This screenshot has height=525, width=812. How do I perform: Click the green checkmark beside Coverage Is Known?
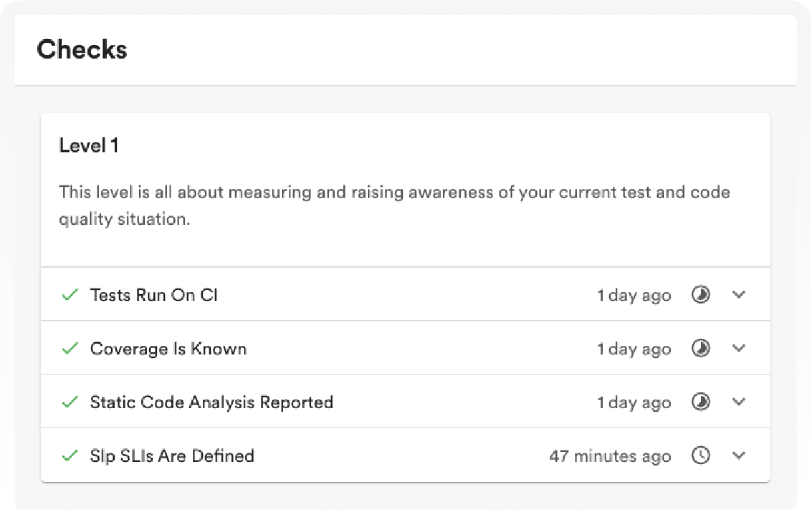[x=70, y=348]
